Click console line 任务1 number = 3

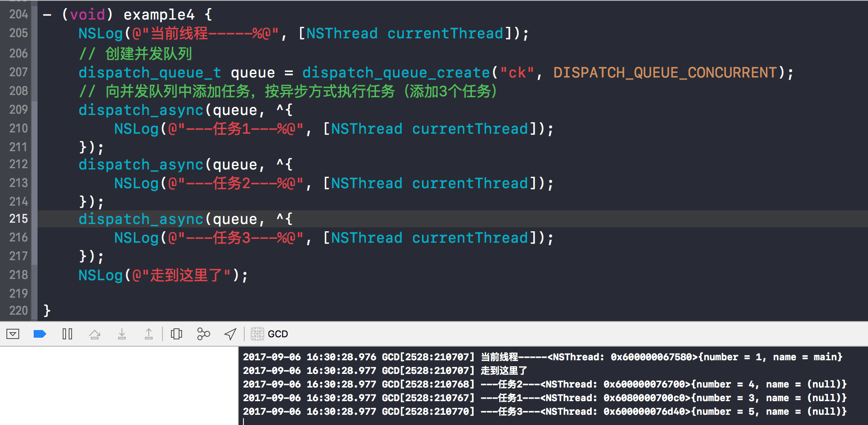point(545,398)
